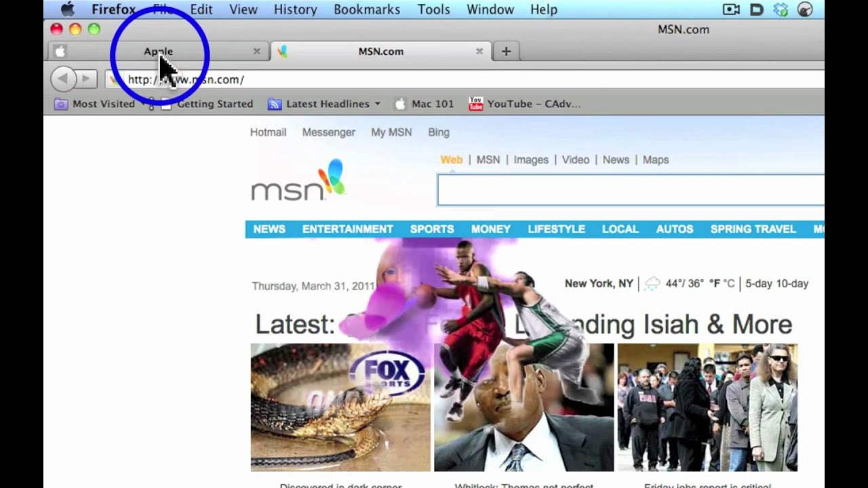Switch to the MSN.com tab
This screenshot has height=488, width=868.
tap(380, 52)
